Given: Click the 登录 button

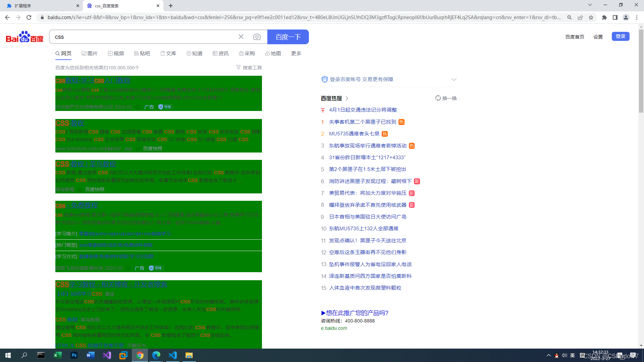Looking at the screenshot, I should (621, 36).
